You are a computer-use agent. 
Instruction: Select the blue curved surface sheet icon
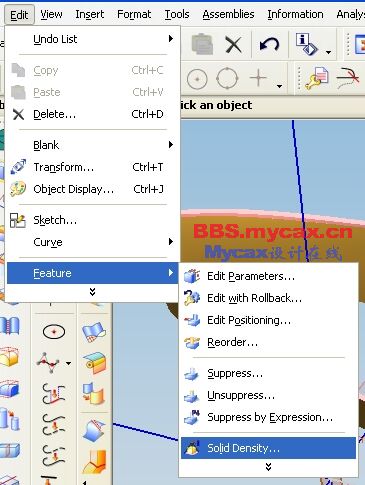click(x=94, y=332)
